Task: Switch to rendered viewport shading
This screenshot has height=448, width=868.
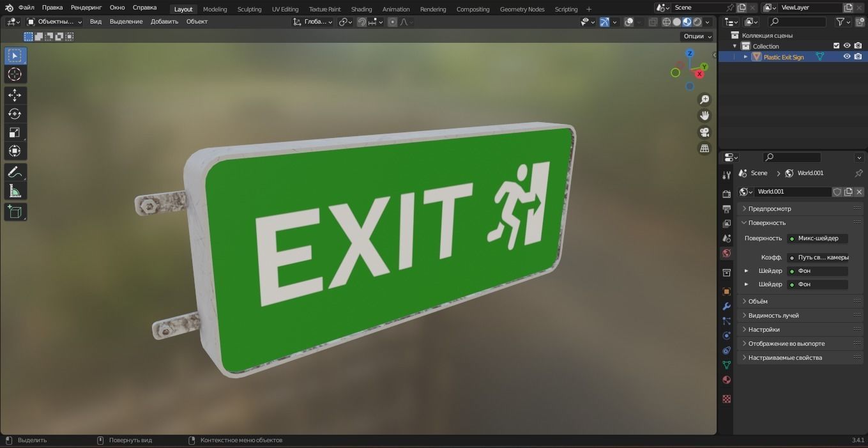Action: tap(697, 22)
